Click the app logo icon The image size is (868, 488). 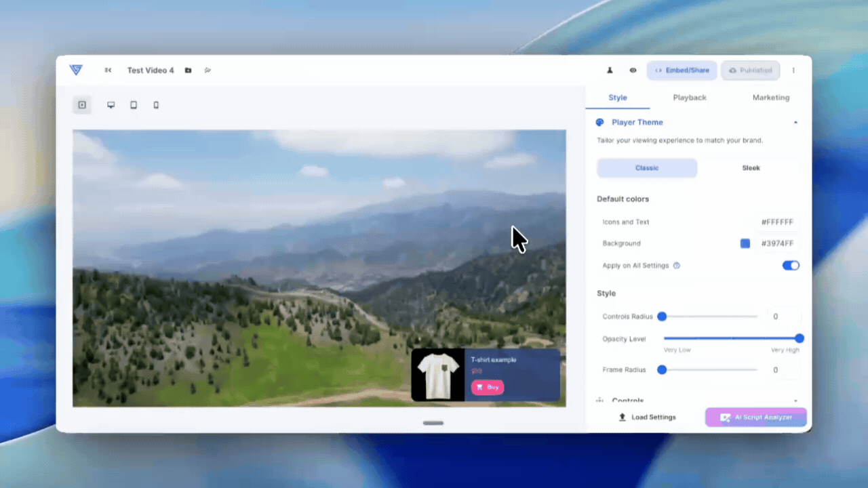point(75,70)
